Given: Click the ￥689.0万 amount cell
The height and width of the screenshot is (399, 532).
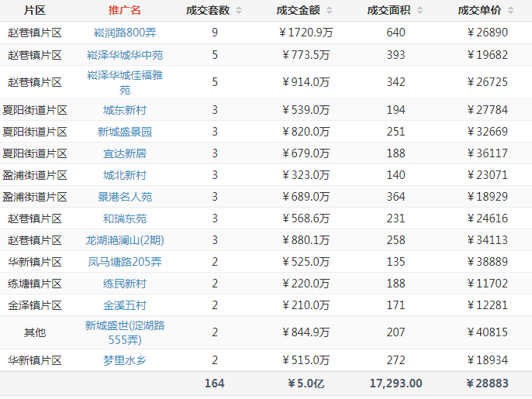Looking at the screenshot, I should [x=306, y=197].
